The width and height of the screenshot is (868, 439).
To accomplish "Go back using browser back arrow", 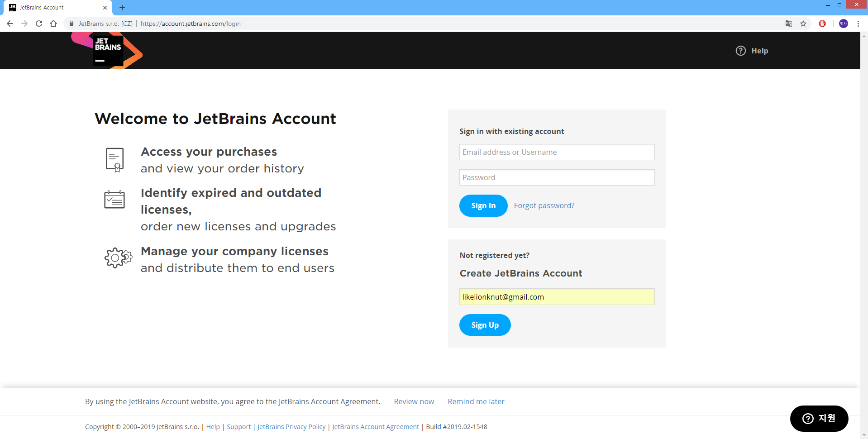I will (x=10, y=24).
